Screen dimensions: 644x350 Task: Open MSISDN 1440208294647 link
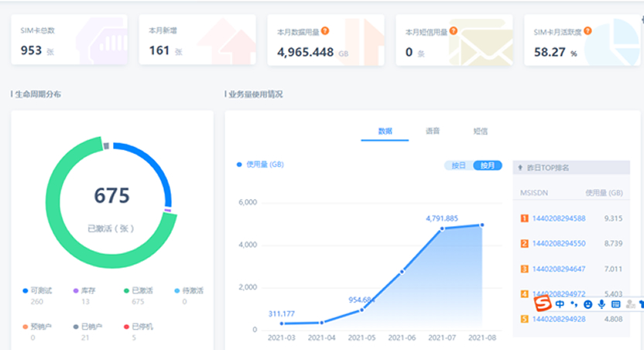coord(558,269)
